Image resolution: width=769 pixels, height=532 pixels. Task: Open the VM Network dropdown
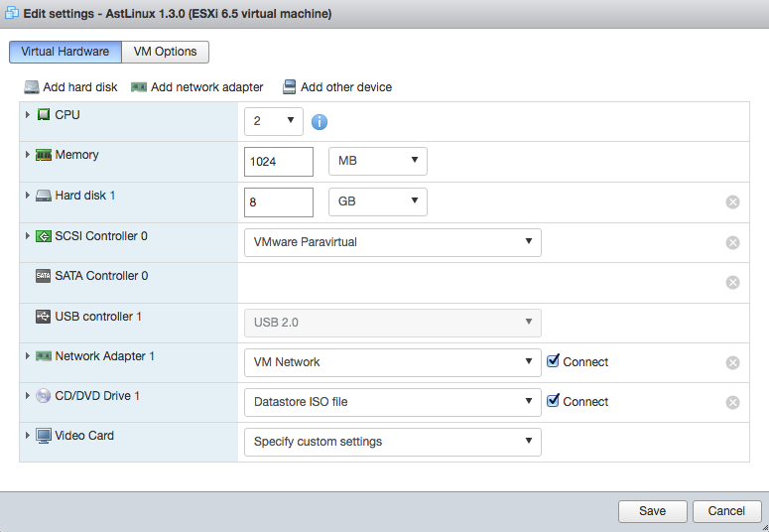[x=393, y=362]
